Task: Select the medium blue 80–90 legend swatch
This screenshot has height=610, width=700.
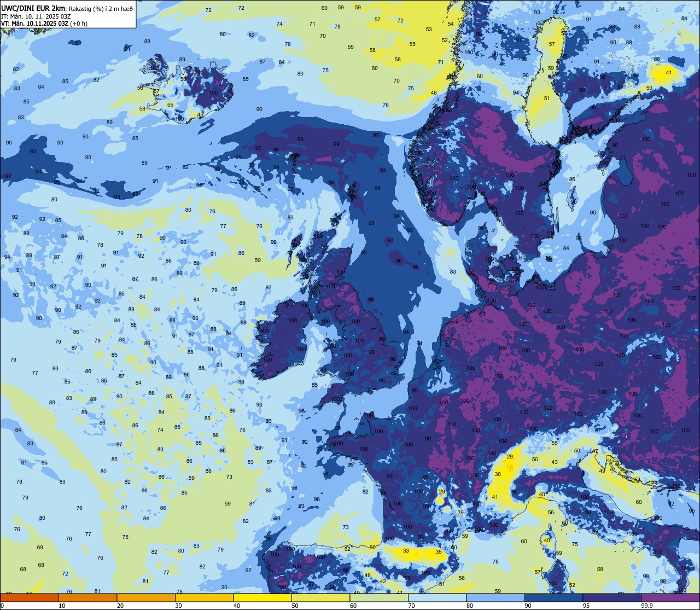Action: [495, 597]
